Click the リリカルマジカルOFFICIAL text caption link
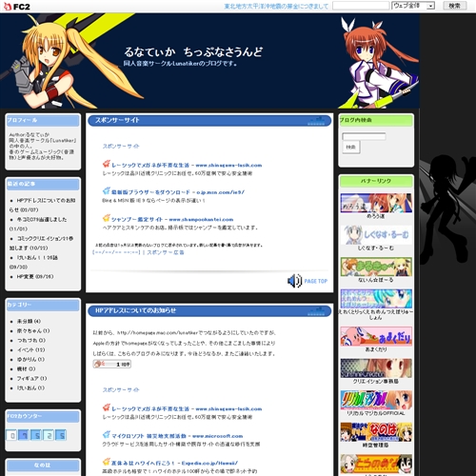The width and height of the screenshot is (476, 476). [376, 413]
